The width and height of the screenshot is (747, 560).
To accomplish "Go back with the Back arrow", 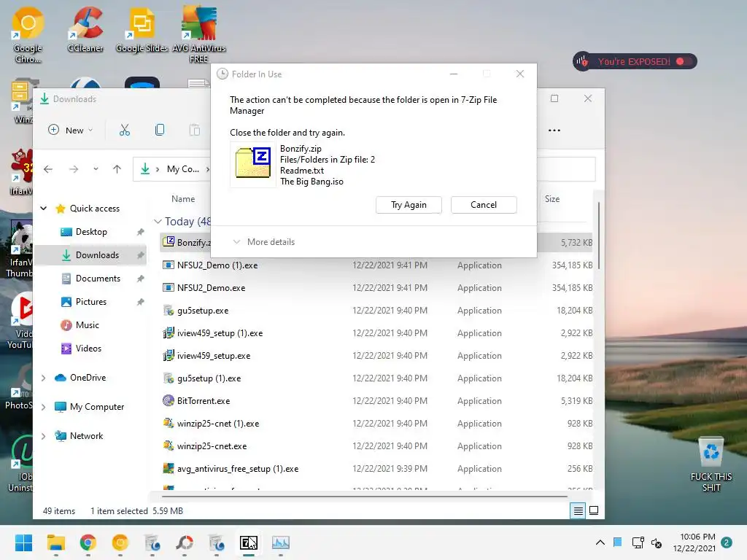I will click(48, 169).
